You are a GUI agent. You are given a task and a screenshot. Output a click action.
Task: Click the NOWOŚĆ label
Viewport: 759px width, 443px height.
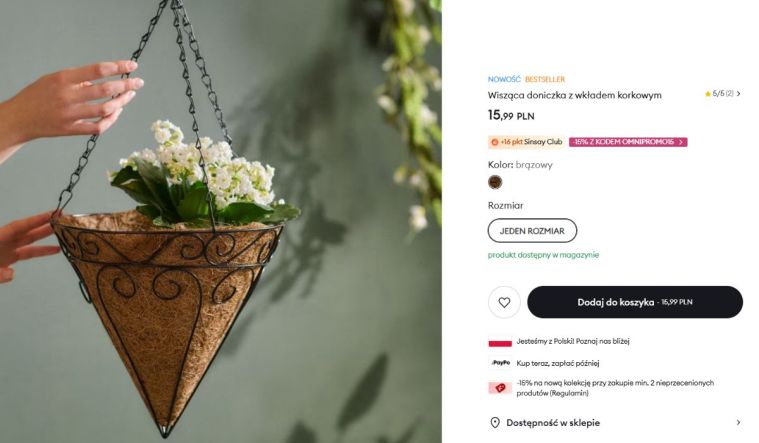(504, 79)
